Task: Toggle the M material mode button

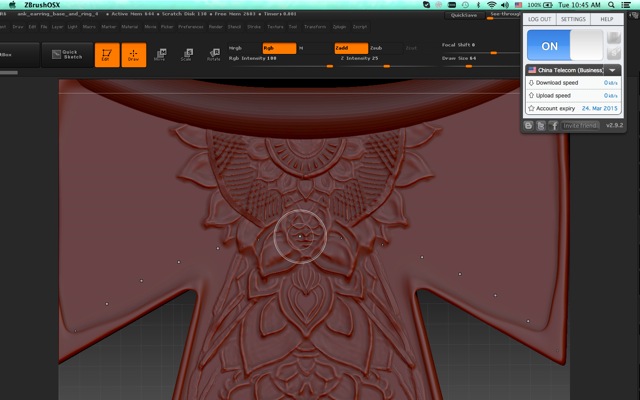Action: point(315,48)
